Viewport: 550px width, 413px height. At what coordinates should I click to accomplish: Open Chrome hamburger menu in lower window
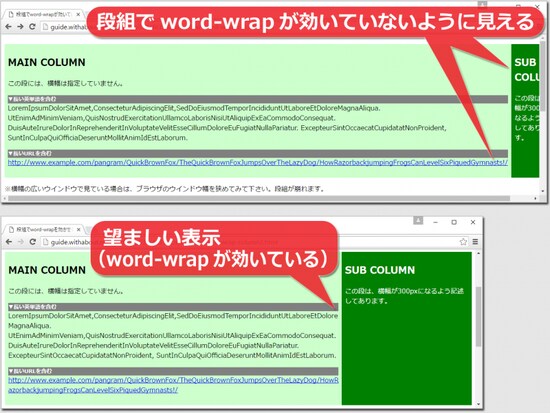click(475, 242)
